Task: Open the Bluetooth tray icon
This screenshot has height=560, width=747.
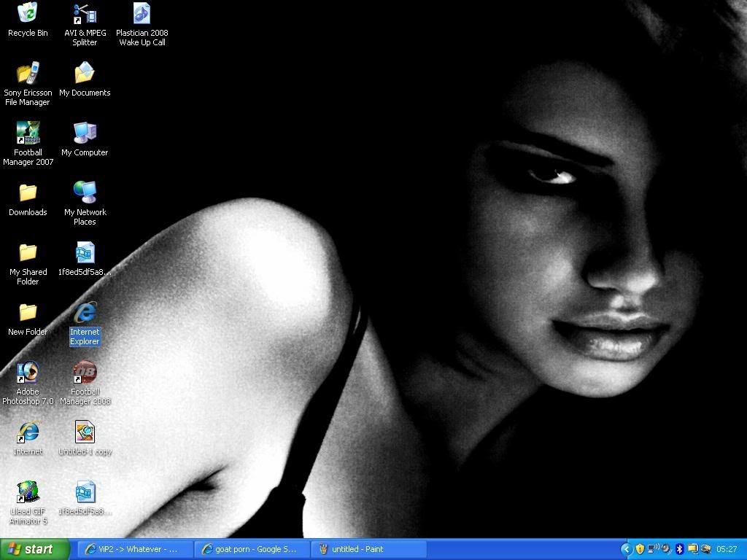Action: tap(679, 550)
